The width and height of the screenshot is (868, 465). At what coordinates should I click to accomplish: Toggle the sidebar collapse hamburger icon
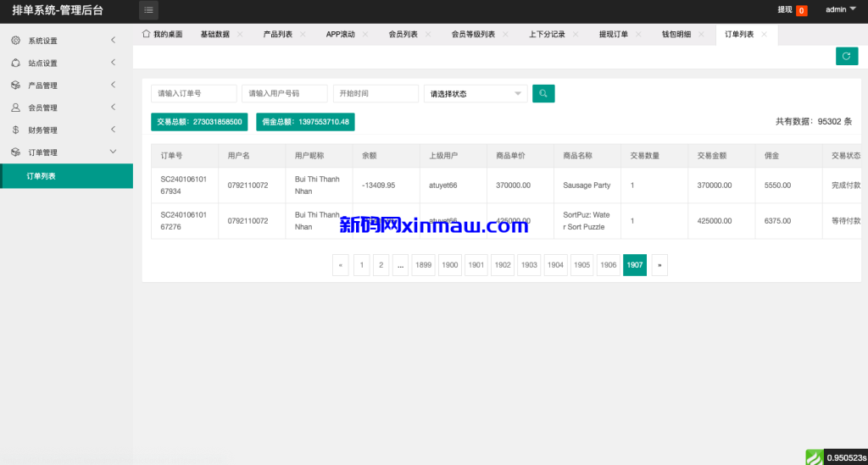148,10
